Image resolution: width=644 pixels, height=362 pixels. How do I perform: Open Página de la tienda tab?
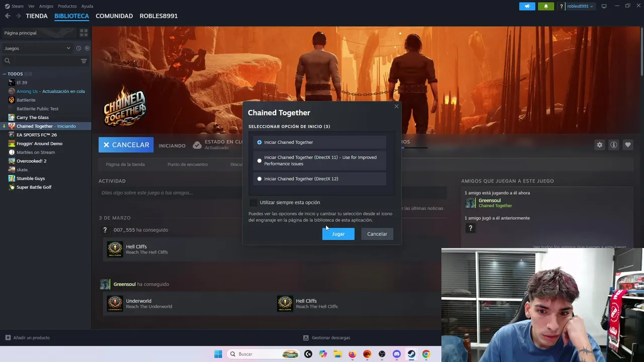pos(125,164)
